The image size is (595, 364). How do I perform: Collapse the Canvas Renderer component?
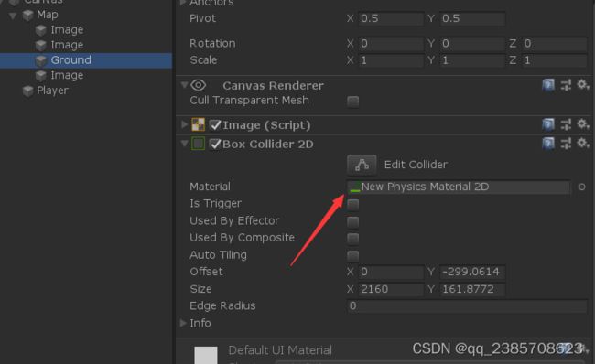(184, 85)
